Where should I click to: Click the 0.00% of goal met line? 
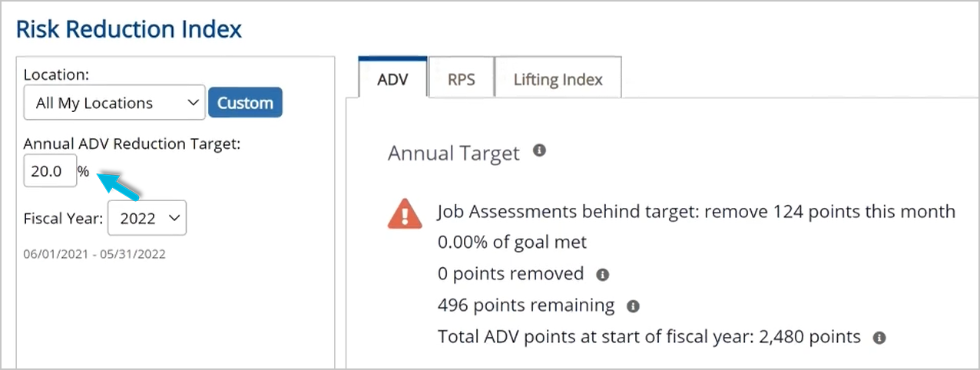coord(512,243)
